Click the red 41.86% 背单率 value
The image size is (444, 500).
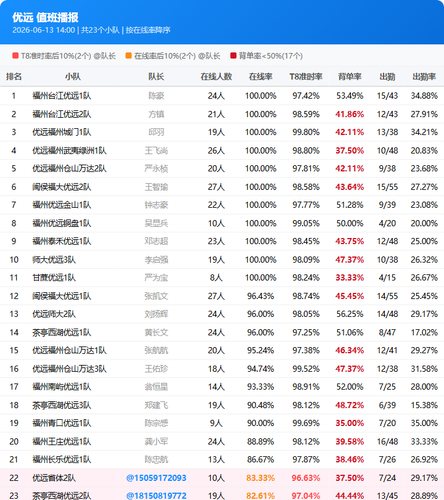pos(350,114)
